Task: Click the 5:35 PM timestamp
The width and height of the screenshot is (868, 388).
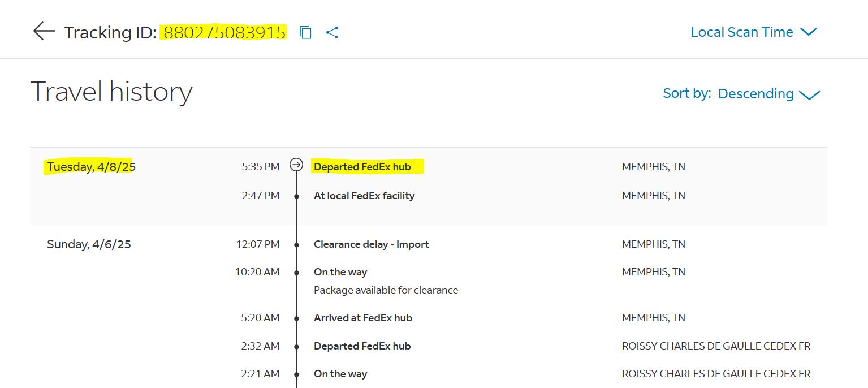Action: [260, 167]
